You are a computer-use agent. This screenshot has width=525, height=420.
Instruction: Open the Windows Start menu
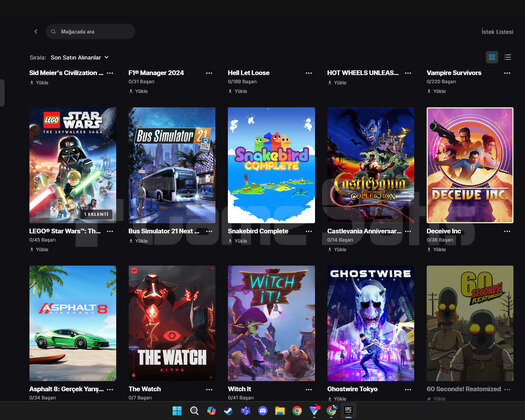[177, 411]
